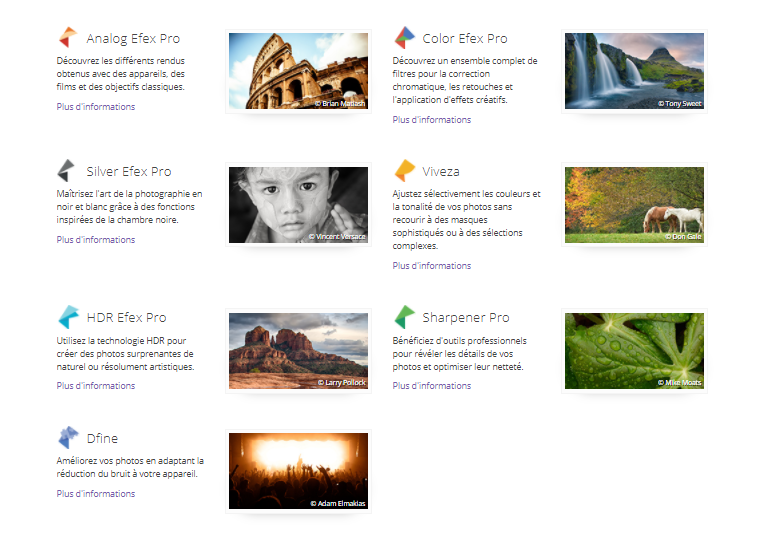The image size is (770, 548).
Task: Open Plus d'informations under Dfine
Action: pyautogui.click(x=96, y=494)
